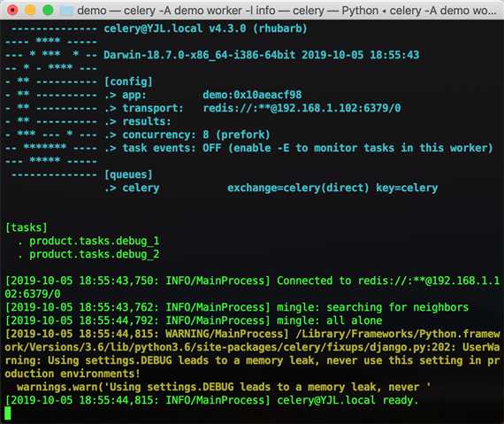Click the window title text 'demo — celery -A demo worker'
The width and height of the screenshot is (504, 424).
click(x=159, y=11)
